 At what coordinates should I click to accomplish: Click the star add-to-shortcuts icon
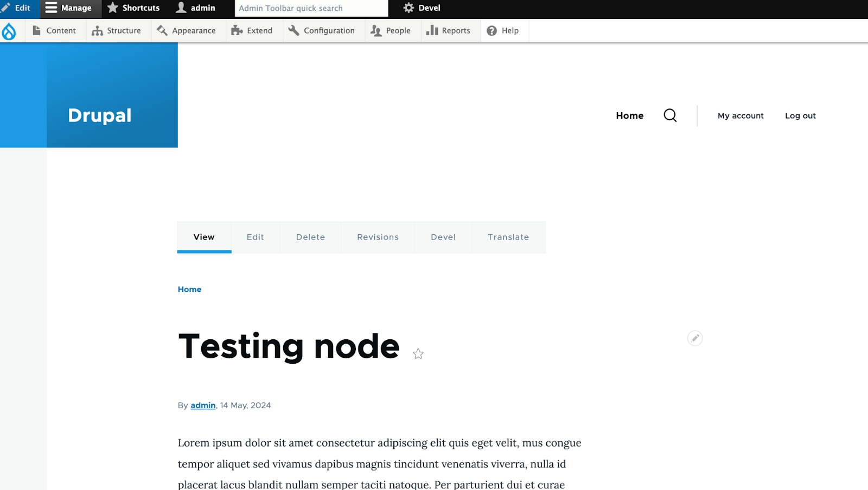coord(418,354)
